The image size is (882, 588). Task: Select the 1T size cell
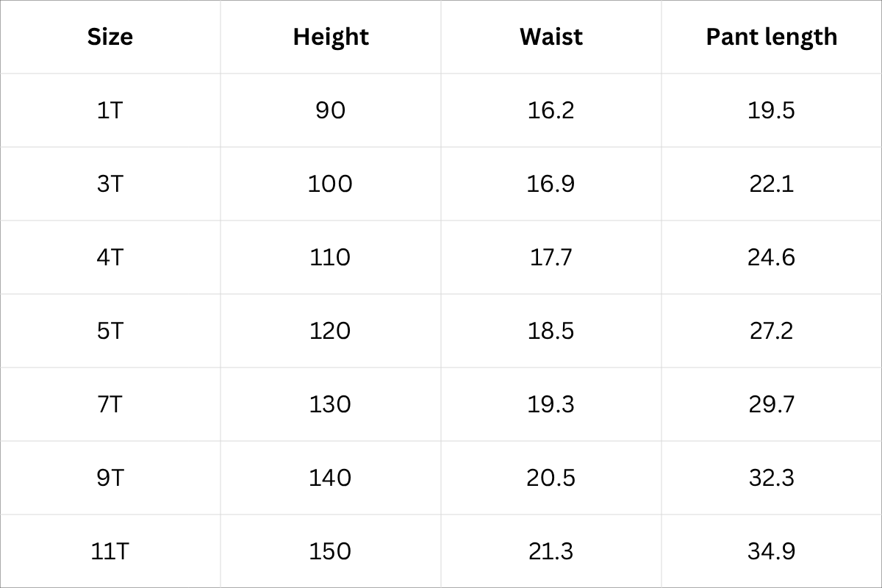pos(110,110)
